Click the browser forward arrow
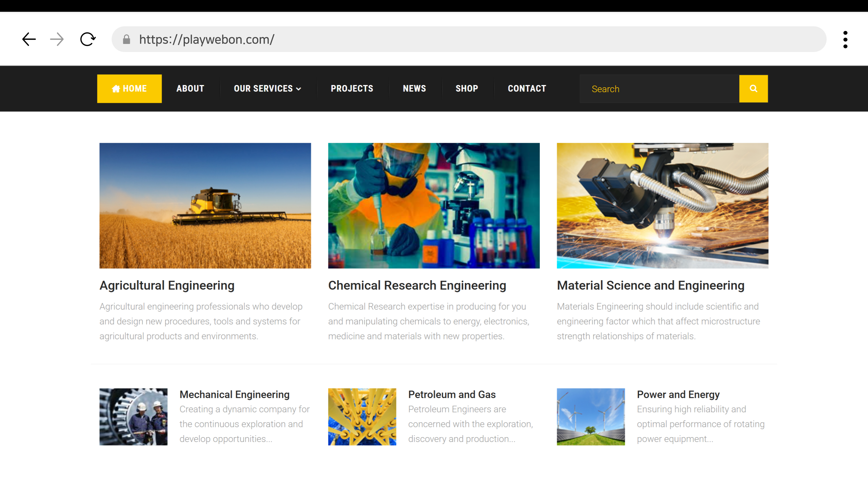The width and height of the screenshot is (868, 488). point(57,39)
